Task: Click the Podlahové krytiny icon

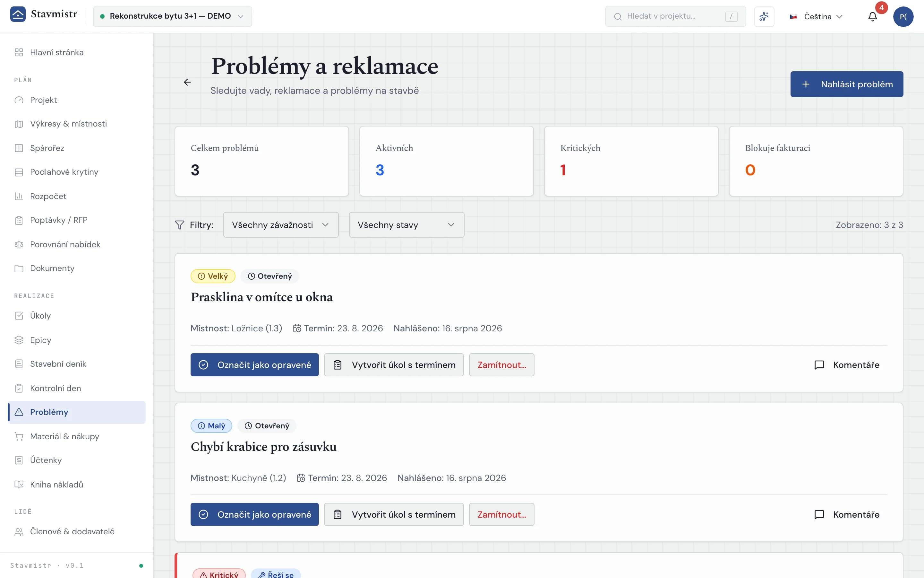Action: point(19,172)
